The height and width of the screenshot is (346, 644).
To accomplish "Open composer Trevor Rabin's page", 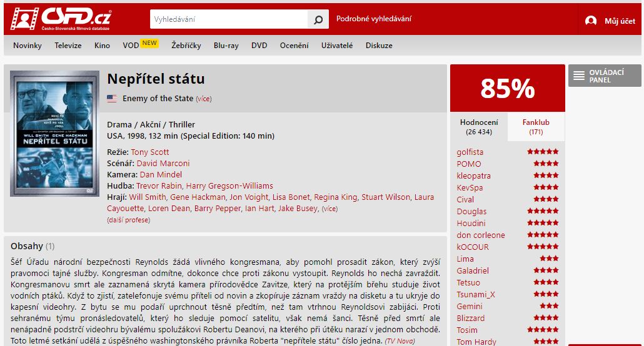I will coord(159,186).
